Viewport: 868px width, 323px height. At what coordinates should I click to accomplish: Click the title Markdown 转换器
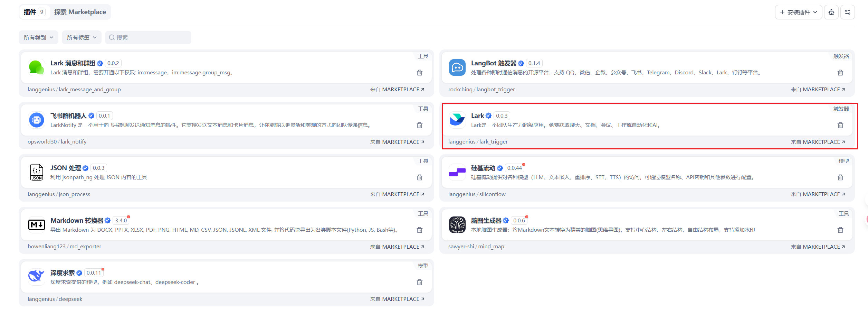click(x=77, y=221)
